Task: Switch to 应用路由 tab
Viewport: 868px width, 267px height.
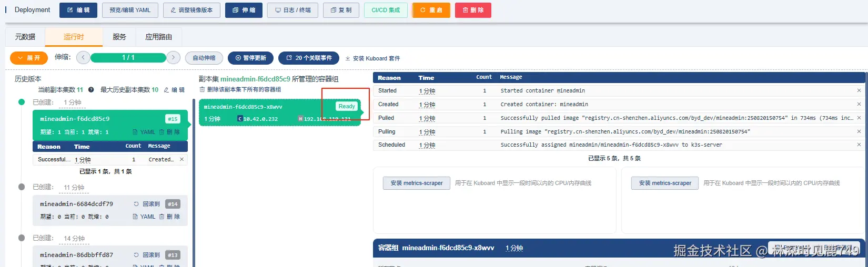Action: point(159,37)
